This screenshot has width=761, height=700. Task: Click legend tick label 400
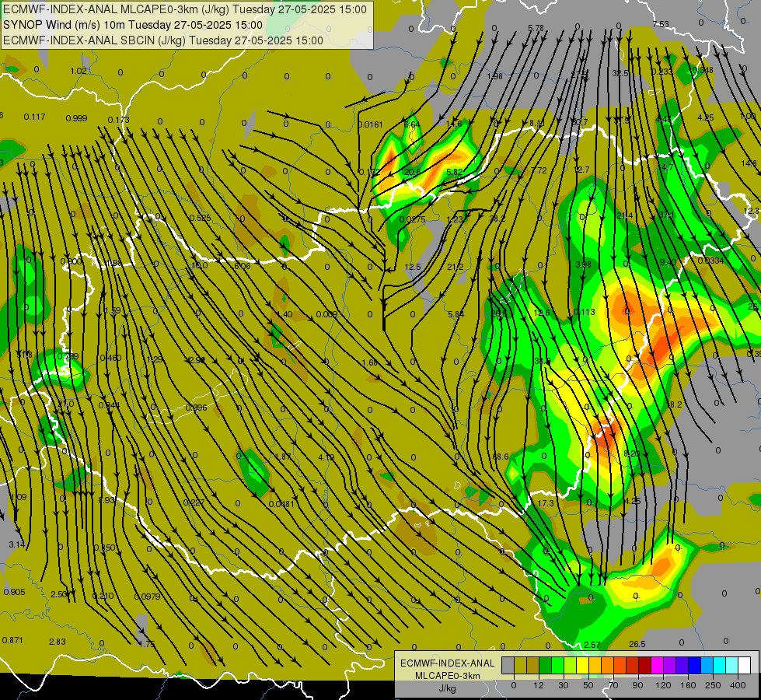click(x=738, y=685)
